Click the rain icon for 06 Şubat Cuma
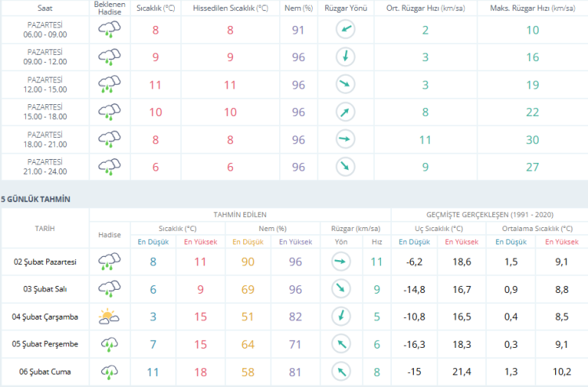This screenshot has width=588, height=387. pos(109,372)
